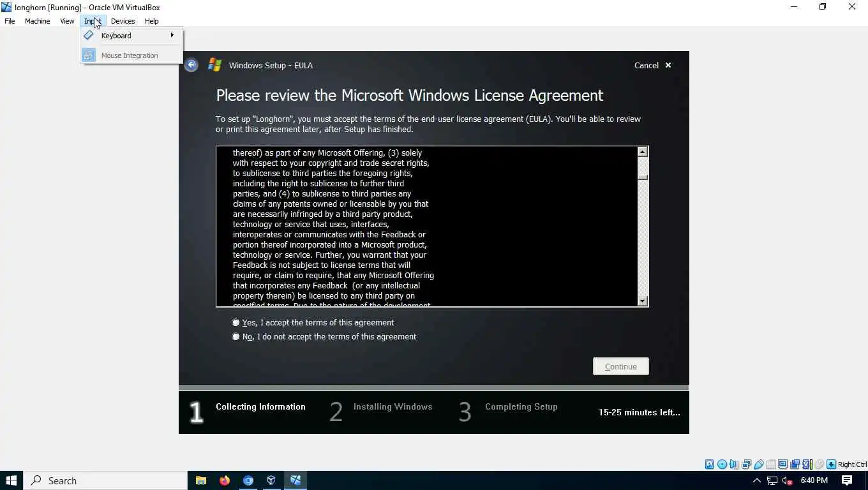868x490 pixels.
Task: Open the audio indicator in VirtualBox status bar
Action: tap(734, 464)
